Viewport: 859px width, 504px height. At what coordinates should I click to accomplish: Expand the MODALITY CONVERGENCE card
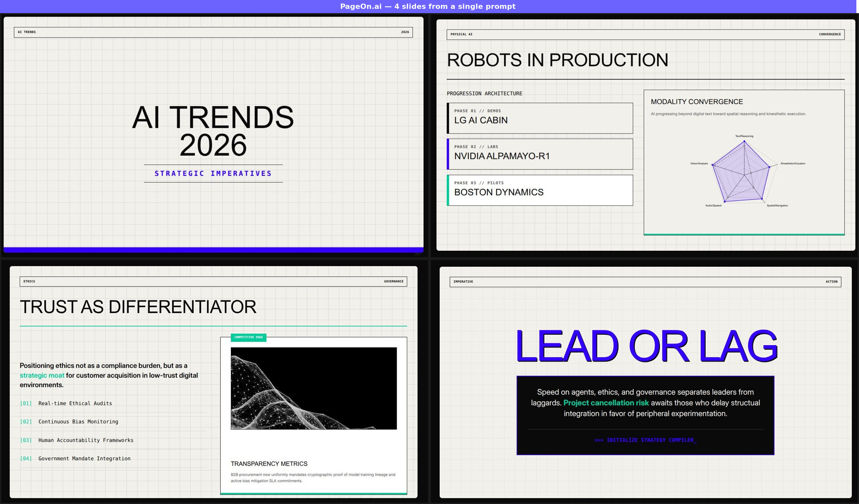tap(697, 101)
